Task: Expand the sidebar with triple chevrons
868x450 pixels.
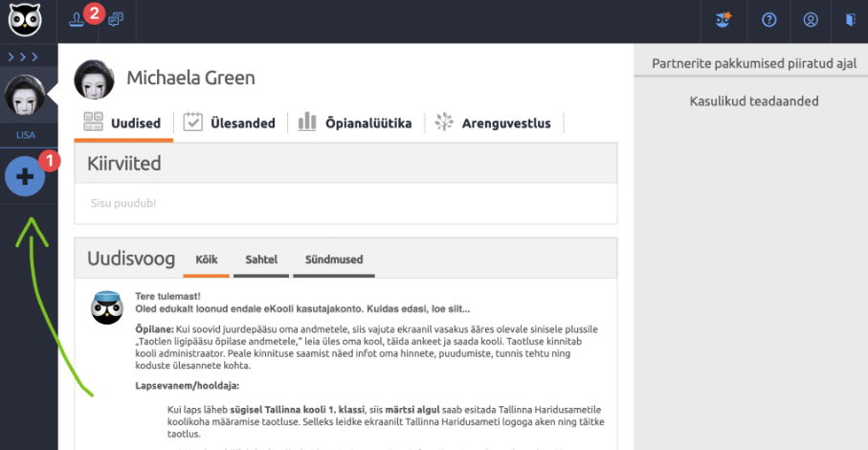Action: tap(23, 57)
